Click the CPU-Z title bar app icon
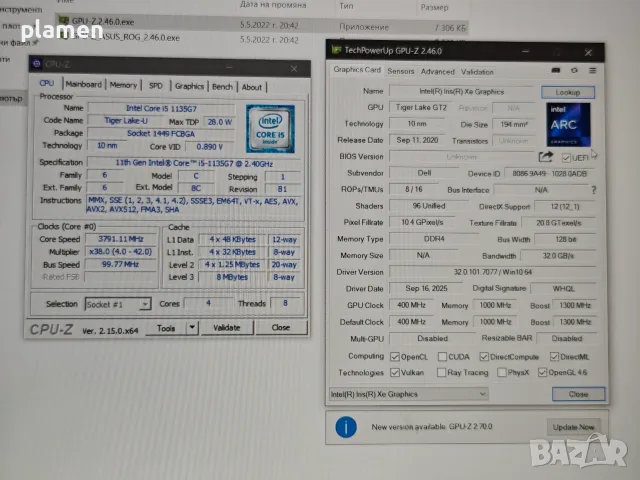This screenshot has height=480, width=640. point(37,64)
